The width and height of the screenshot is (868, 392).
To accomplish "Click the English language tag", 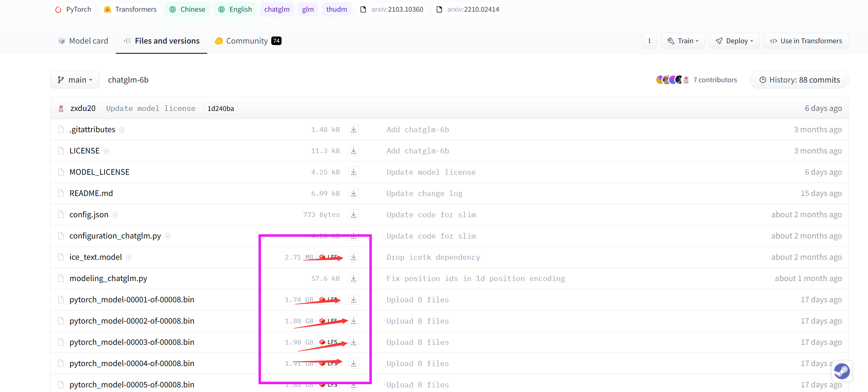I will click(235, 9).
